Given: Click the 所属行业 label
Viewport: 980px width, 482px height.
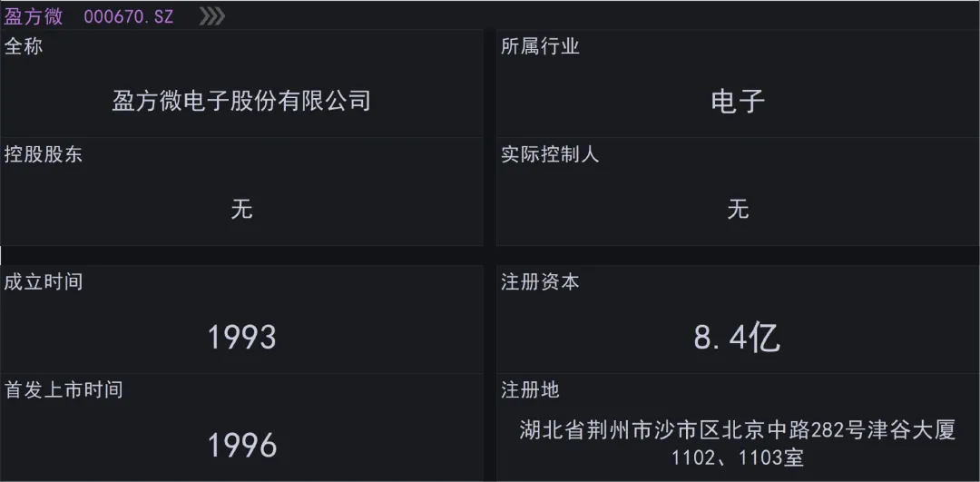Looking at the screenshot, I should coord(540,47).
